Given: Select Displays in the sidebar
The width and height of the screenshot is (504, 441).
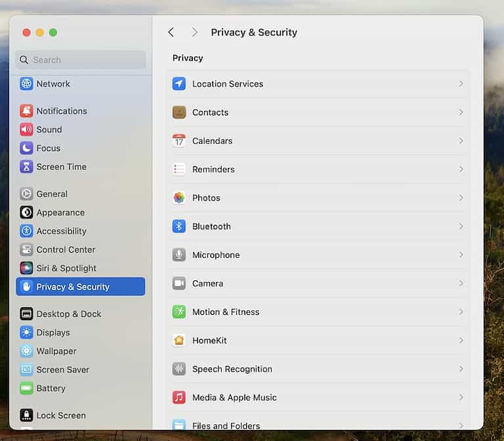Looking at the screenshot, I should [52, 332].
